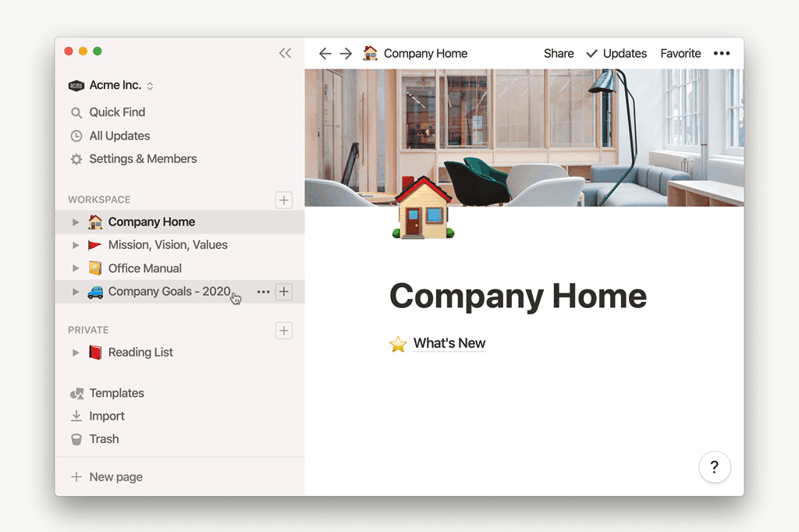Go forward with the right arrow
This screenshot has width=799, height=532.
click(346, 54)
